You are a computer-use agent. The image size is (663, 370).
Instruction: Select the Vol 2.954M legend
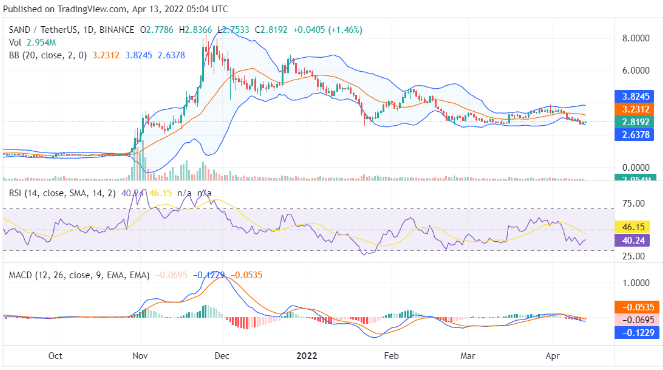tap(33, 43)
